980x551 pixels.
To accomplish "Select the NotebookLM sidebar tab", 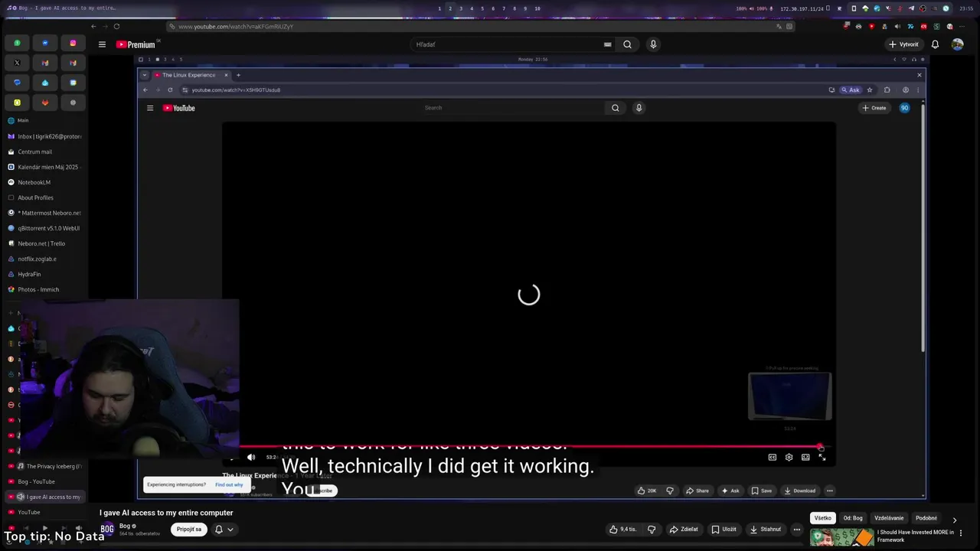I will (x=44, y=182).
